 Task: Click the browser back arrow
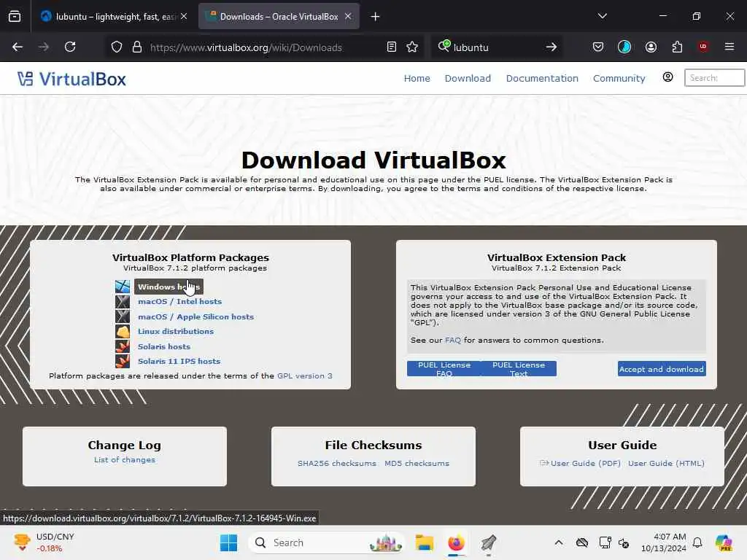click(x=18, y=47)
